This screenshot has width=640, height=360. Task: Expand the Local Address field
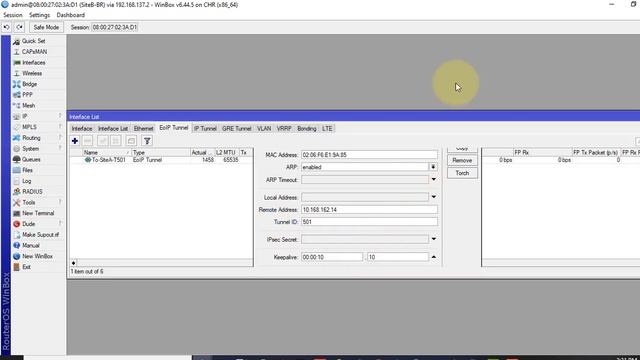(x=433, y=197)
